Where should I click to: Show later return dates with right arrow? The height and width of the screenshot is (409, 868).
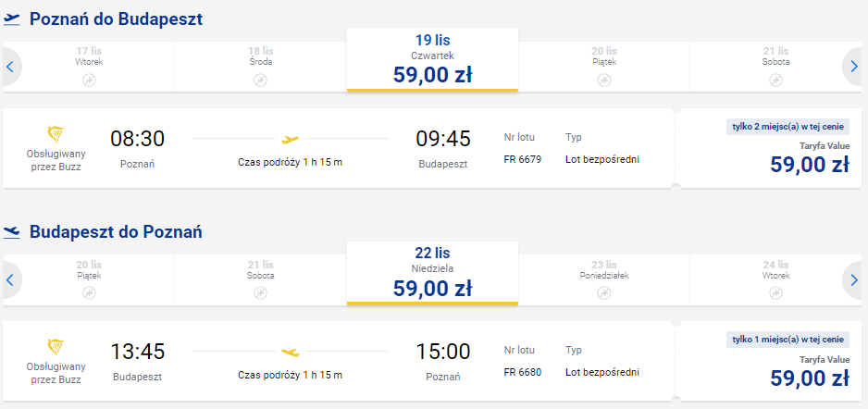click(x=854, y=280)
